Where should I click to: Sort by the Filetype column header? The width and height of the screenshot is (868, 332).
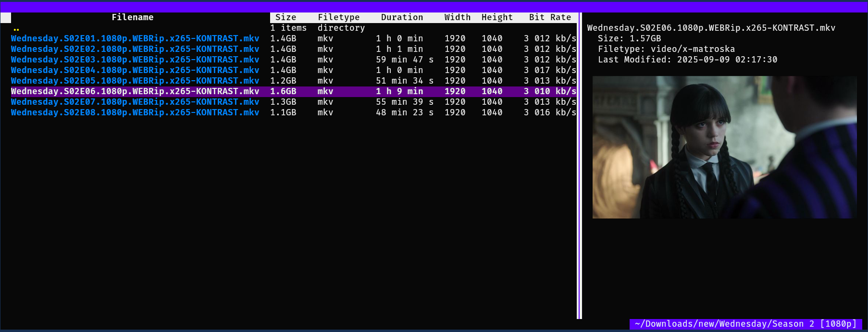[x=339, y=17]
